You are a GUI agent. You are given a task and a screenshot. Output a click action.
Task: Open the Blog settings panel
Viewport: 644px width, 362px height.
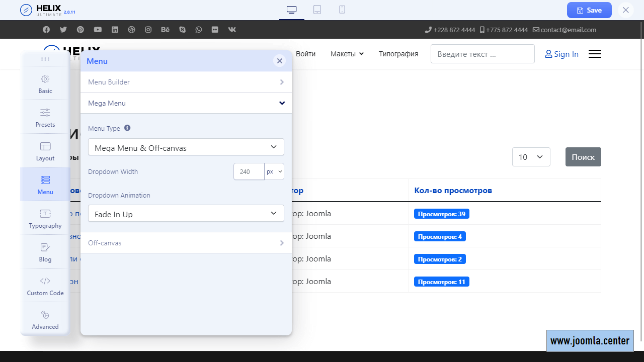click(45, 252)
